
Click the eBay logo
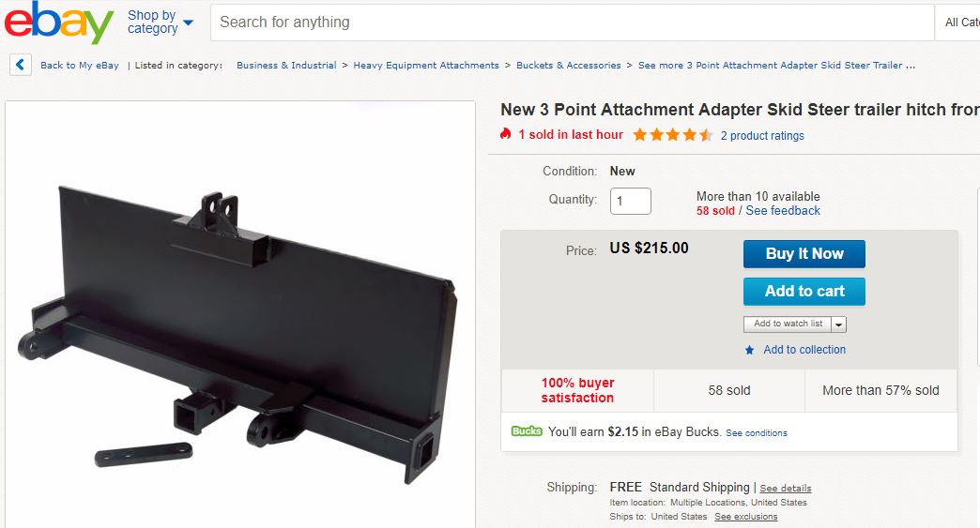[x=58, y=23]
